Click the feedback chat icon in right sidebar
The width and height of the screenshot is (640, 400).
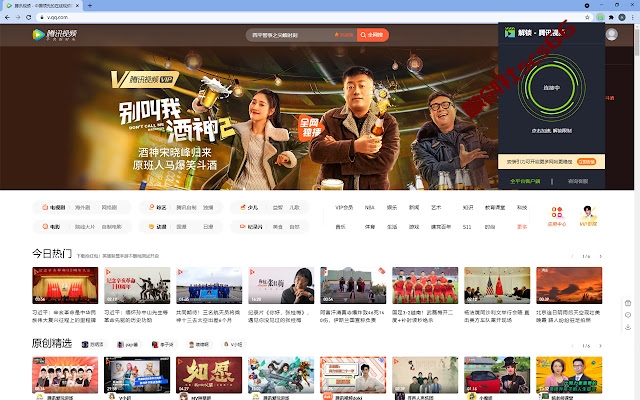(x=628, y=315)
